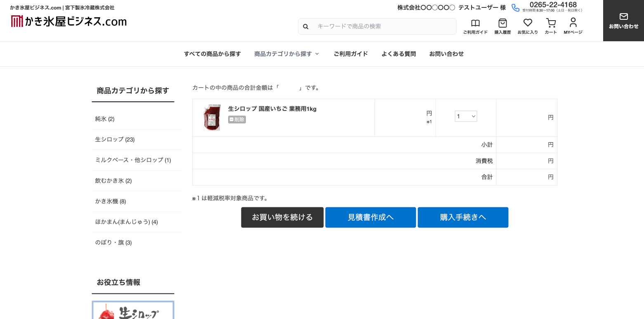Click the mail contact button top right

coord(623,21)
